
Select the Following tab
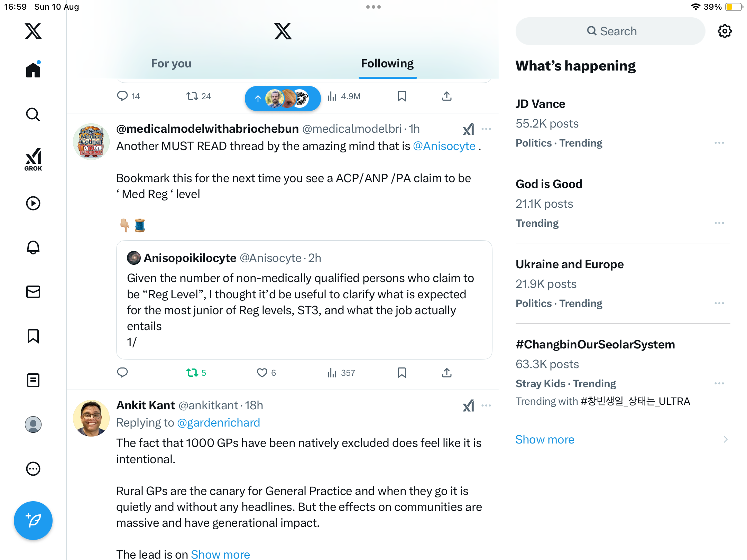point(387,64)
